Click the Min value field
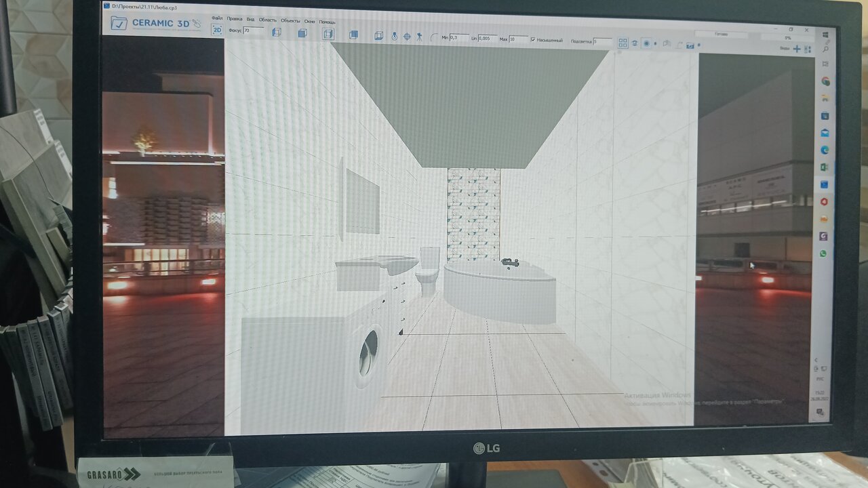This screenshot has width=868, height=488. pyautogui.click(x=459, y=38)
